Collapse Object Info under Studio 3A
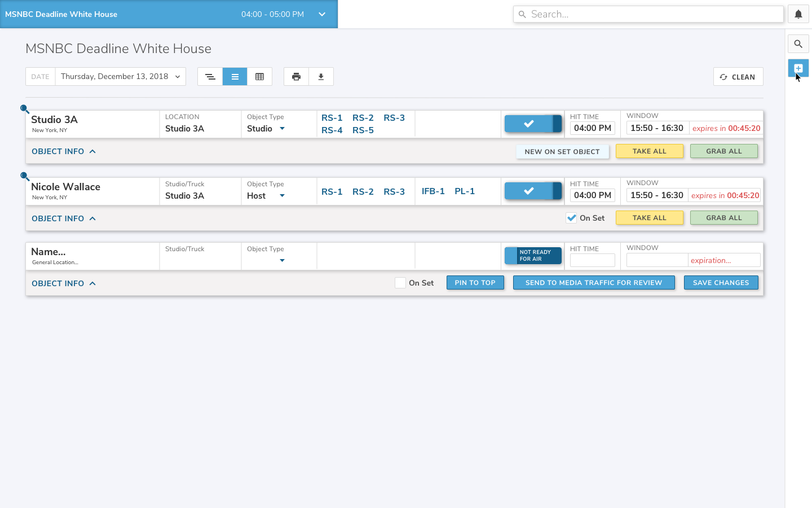 [64, 151]
